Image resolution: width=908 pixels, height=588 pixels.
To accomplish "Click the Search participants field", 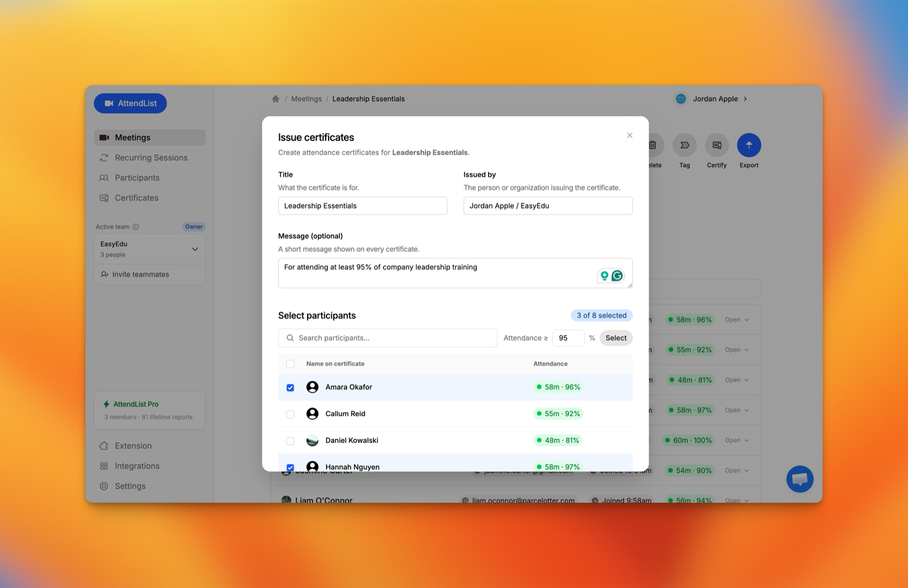I will (x=388, y=338).
